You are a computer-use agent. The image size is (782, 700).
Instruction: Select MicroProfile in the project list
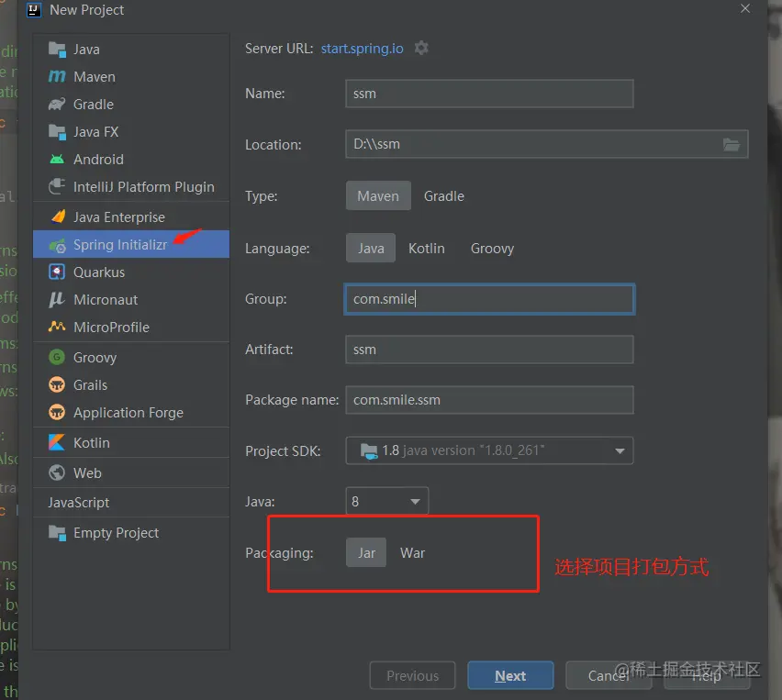(131, 328)
